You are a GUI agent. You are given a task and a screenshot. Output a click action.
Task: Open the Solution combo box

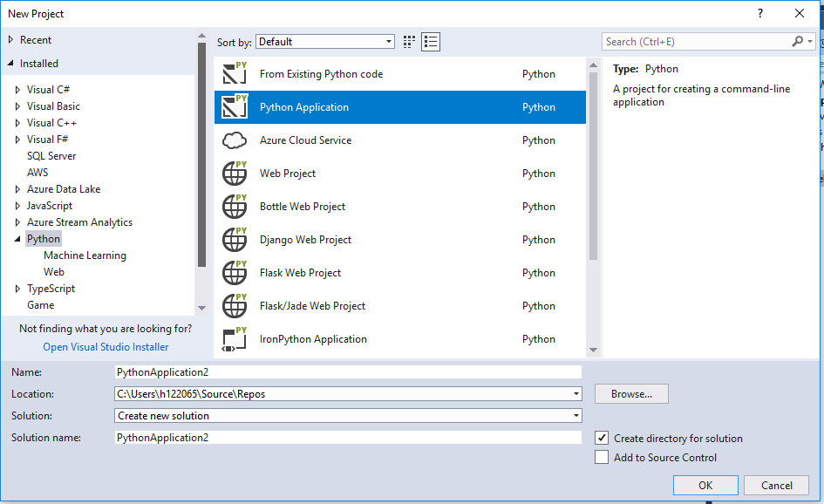(575, 415)
